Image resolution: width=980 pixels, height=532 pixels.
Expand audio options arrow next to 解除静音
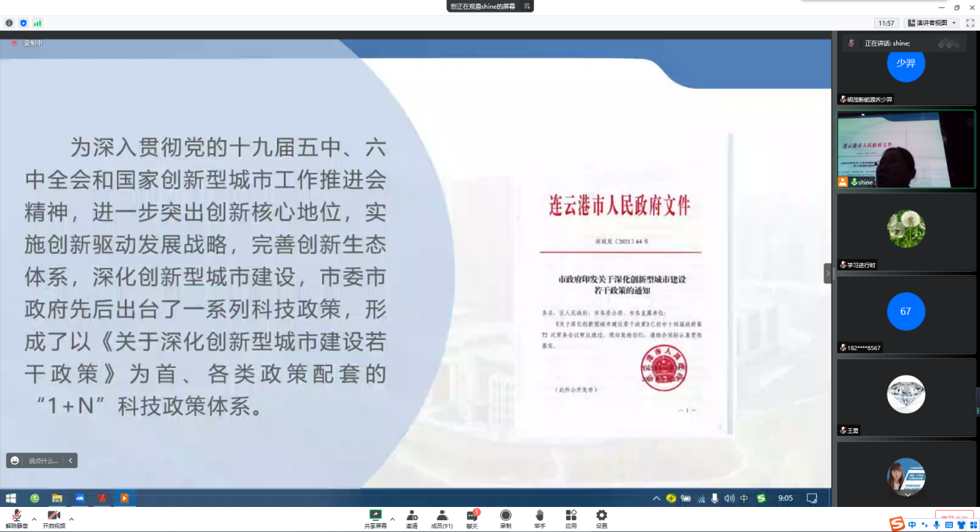coord(34,519)
